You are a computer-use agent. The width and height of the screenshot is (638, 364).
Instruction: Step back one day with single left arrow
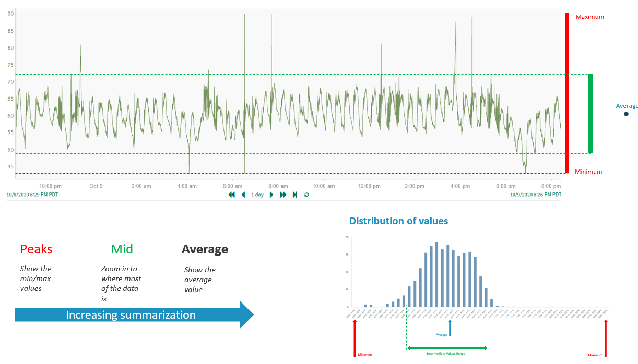tap(243, 195)
